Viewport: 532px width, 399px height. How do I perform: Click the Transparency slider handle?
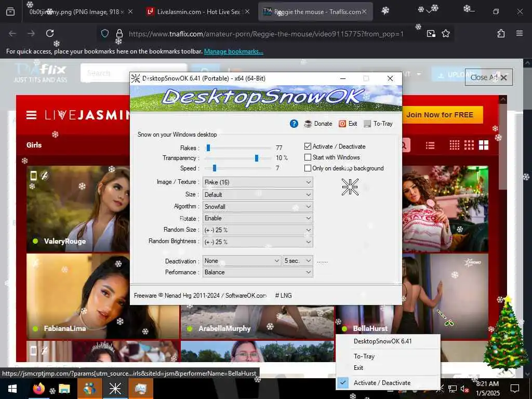257,158
